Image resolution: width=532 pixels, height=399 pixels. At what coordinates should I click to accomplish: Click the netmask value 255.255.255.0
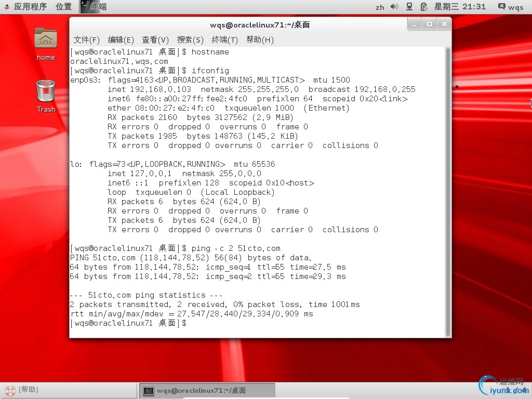pyautogui.click(x=268, y=89)
